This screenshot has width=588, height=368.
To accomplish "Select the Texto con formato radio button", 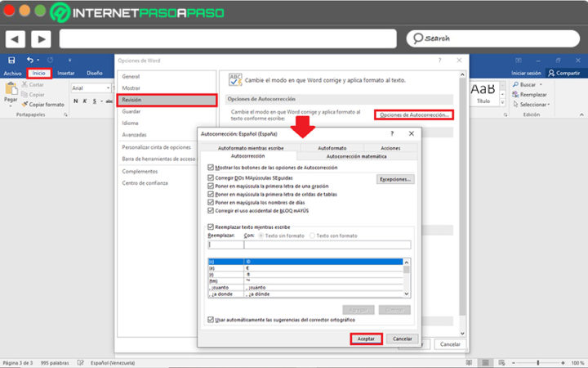I will tap(312, 236).
